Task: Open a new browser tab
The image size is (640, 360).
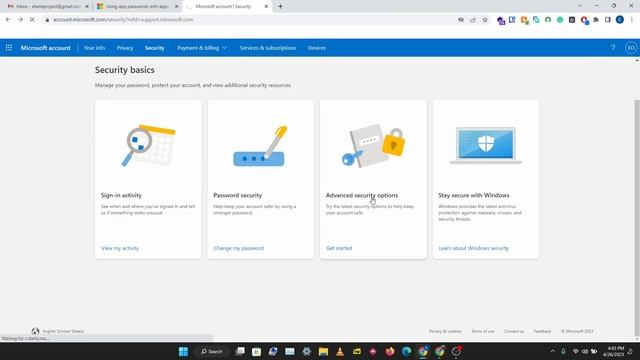Action: (x=280, y=7)
